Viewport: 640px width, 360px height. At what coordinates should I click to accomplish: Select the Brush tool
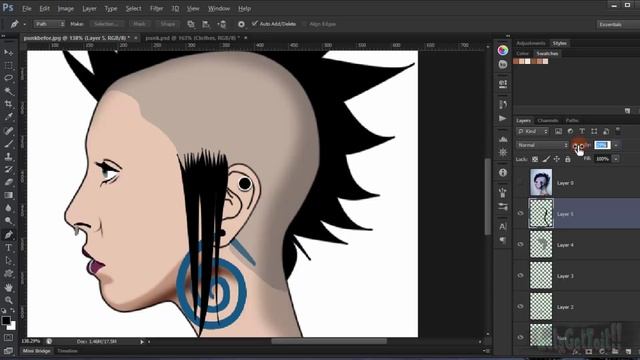pos(9,144)
